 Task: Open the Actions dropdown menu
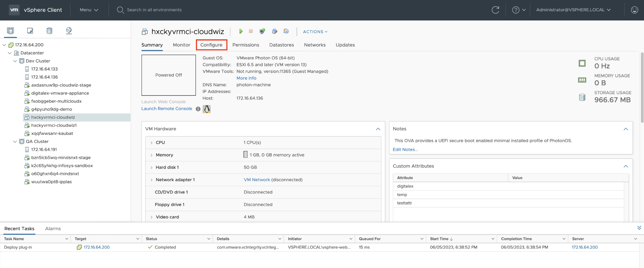click(x=315, y=32)
